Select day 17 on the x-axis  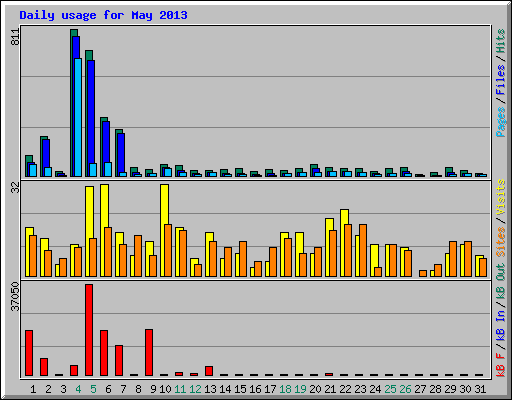(270, 389)
